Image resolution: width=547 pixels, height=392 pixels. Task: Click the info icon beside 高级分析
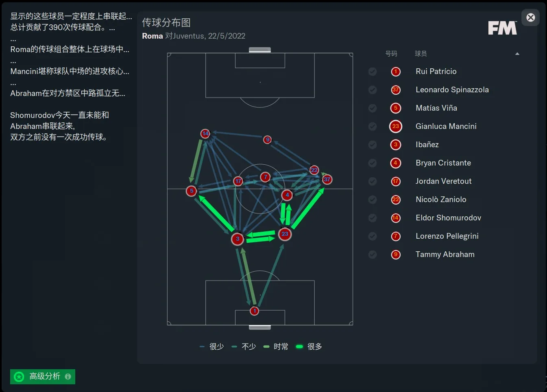[x=68, y=377]
